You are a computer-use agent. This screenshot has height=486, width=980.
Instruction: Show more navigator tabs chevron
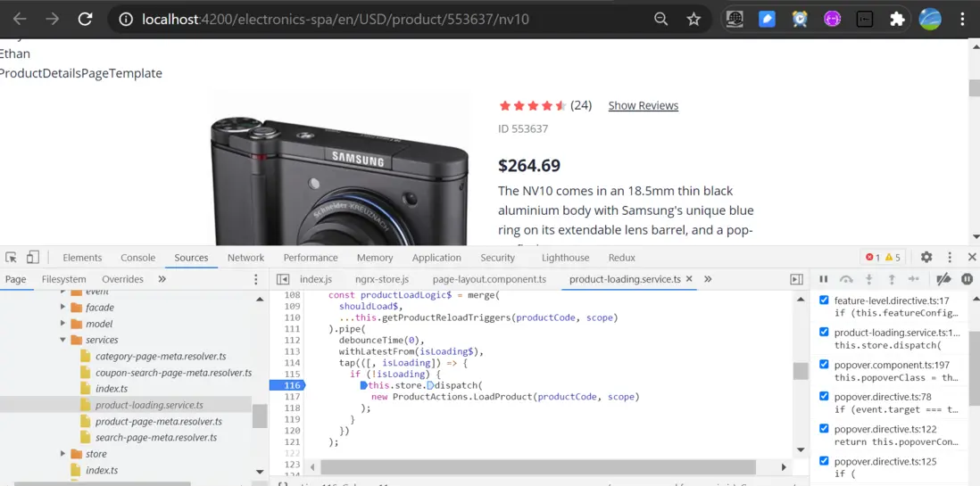tap(162, 279)
